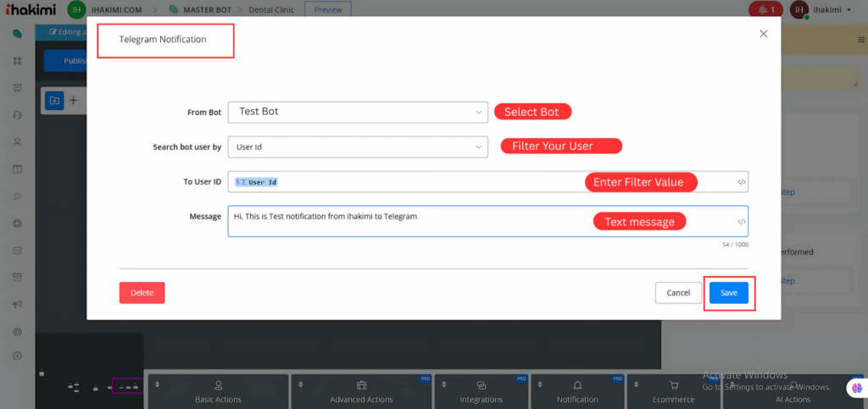Click inside the Message text box
Image resolution: width=868 pixels, height=409 pixels.
tap(475, 222)
